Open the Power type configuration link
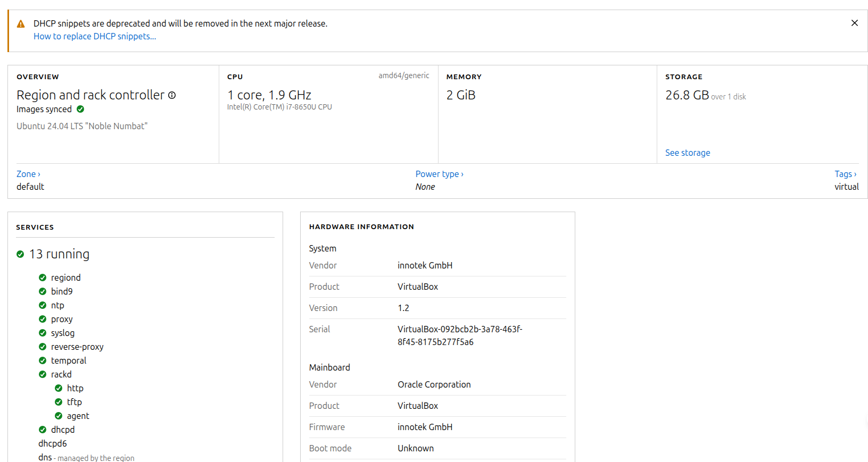 [x=439, y=174]
